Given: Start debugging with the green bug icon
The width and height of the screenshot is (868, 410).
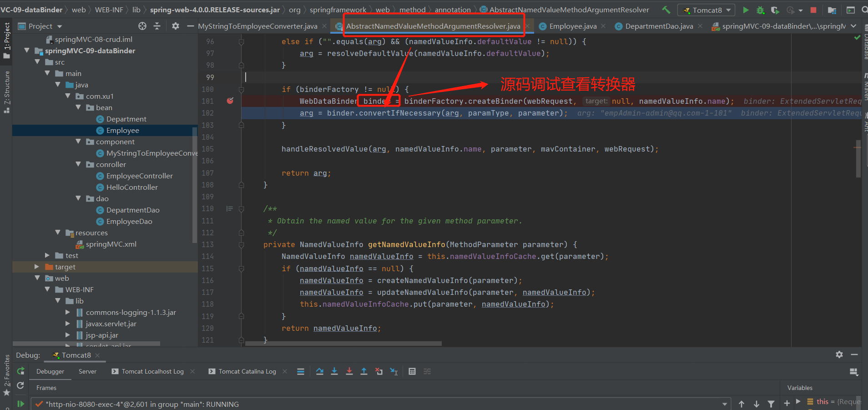Looking at the screenshot, I should point(760,10).
